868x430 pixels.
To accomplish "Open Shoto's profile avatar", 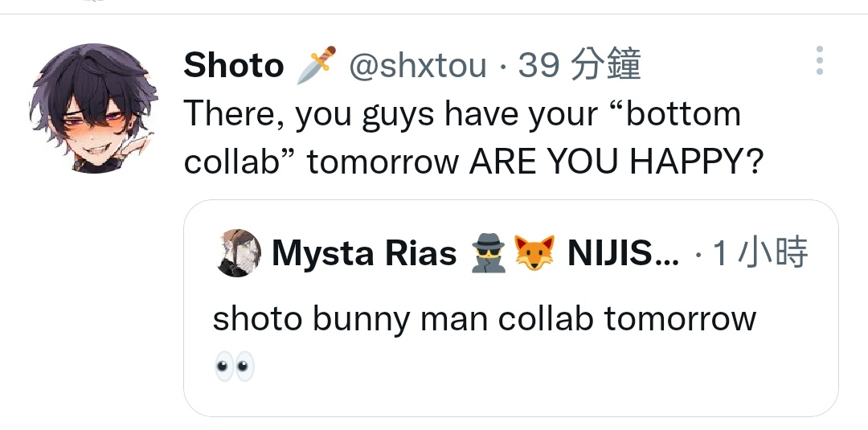I will point(93,109).
